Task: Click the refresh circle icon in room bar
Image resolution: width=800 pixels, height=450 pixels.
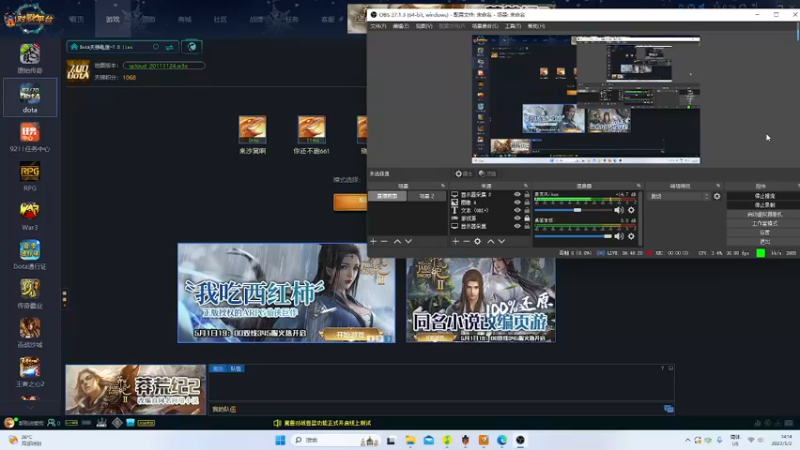Action: tap(156, 47)
